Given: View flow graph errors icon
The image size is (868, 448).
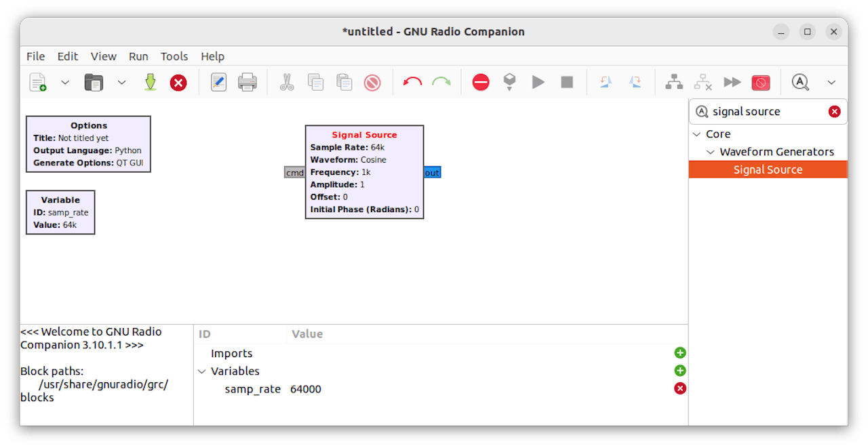Looking at the screenshot, I should tap(481, 83).
